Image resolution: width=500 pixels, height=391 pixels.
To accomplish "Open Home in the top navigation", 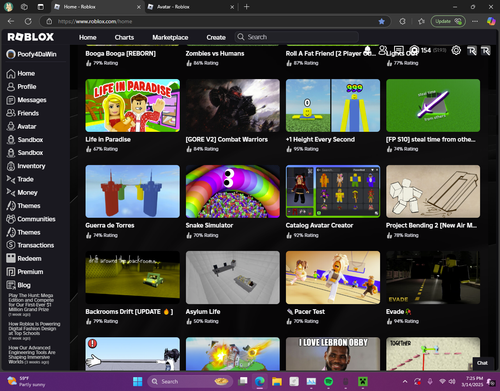I will [88, 37].
